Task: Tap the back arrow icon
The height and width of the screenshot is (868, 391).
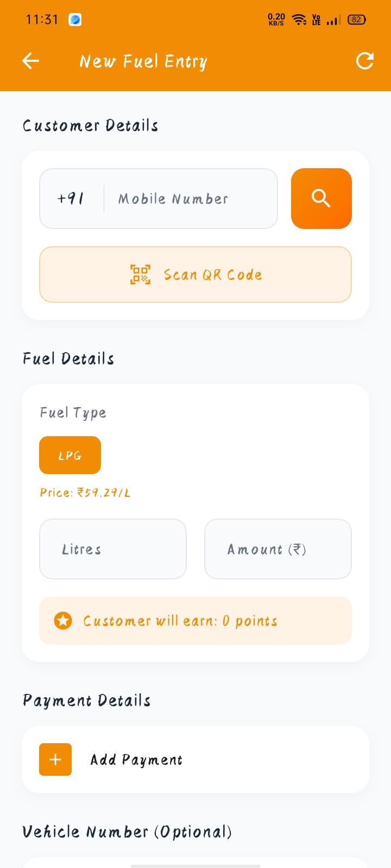Action: tap(30, 61)
